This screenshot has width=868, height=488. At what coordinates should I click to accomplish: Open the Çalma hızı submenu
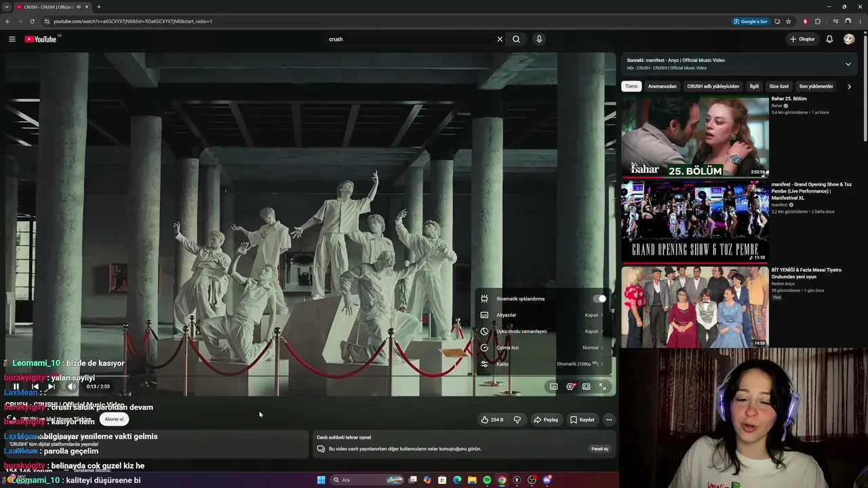pyautogui.click(x=542, y=348)
